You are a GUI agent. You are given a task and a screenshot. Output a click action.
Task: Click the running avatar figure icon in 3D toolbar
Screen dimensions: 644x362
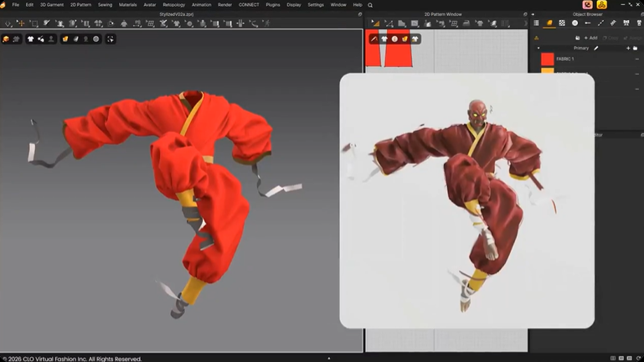coord(267,23)
